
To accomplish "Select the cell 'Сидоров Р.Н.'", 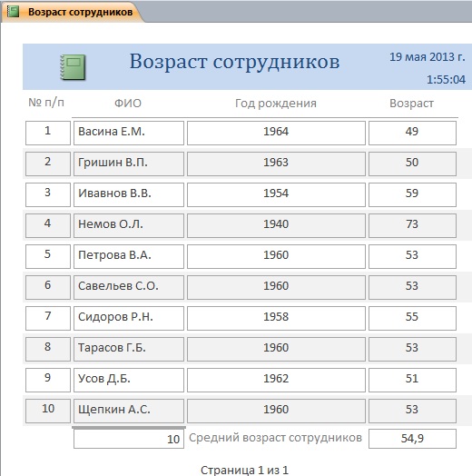I will point(129,318).
